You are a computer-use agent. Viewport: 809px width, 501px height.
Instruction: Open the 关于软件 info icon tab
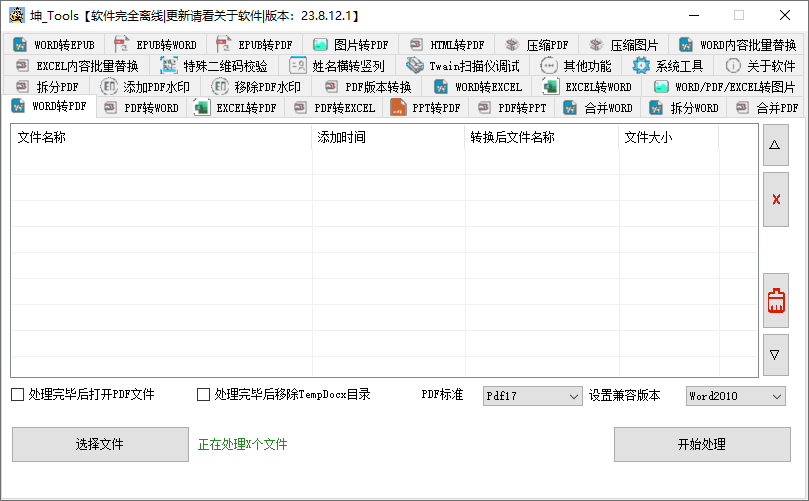click(x=760, y=66)
